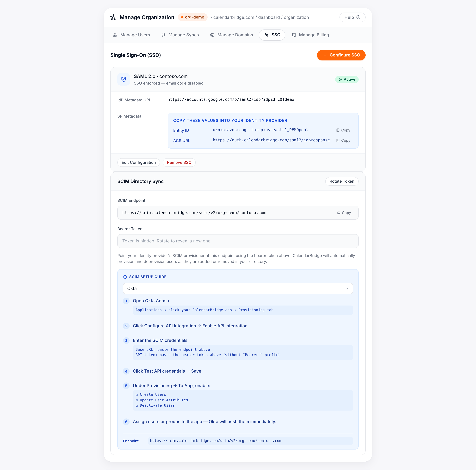Click Edit Configuration
The height and width of the screenshot is (470, 476).
tap(139, 163)
